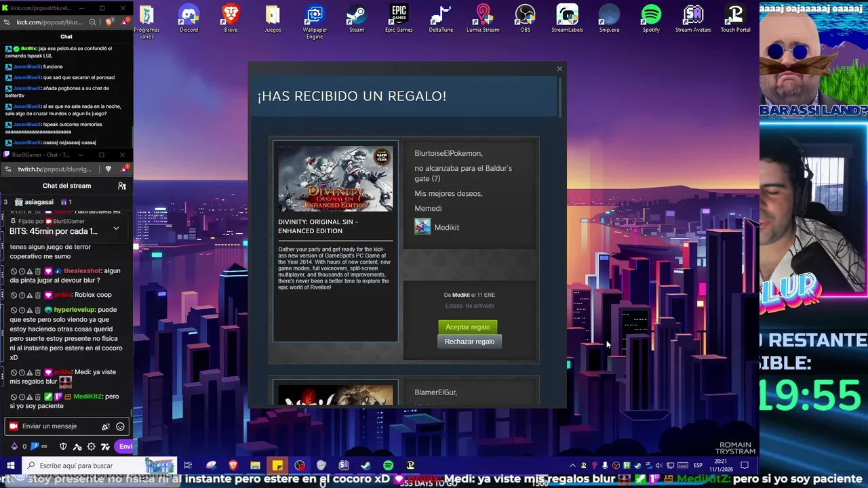868x488 pixels.
Task: Open the emote picker in Twitch chat
Action: [x=120, y=426]
